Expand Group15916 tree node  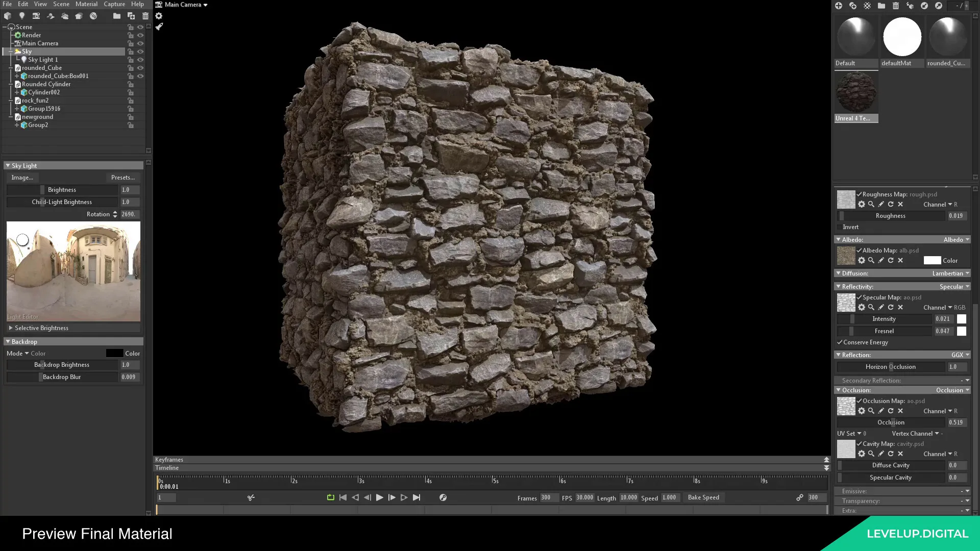[17, 109]
